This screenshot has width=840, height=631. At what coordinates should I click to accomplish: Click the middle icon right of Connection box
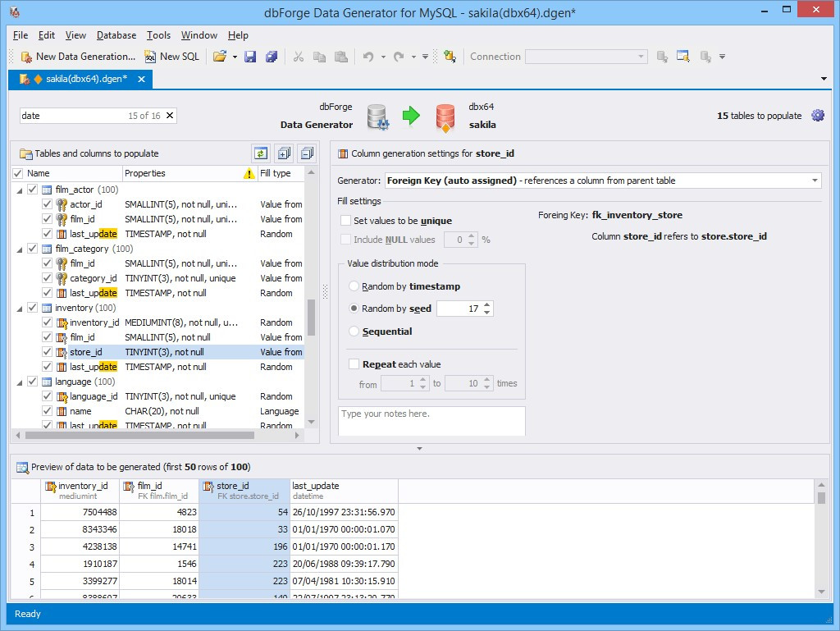(x=683, y=57)
